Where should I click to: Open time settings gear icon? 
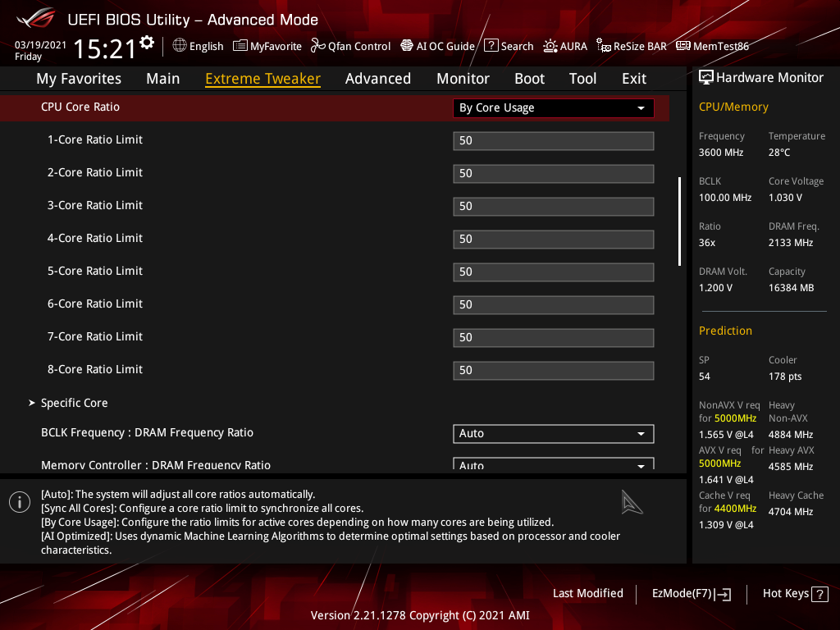click(x=147, y=43)
